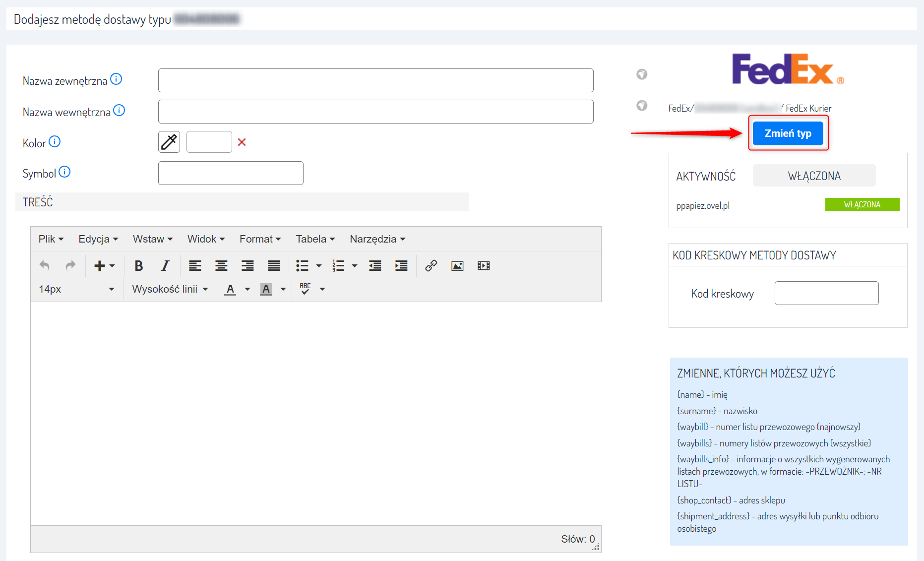Insert a media video
Viewport: 924px width, 561px height.
pyautogui.click(x=484, y=266)
